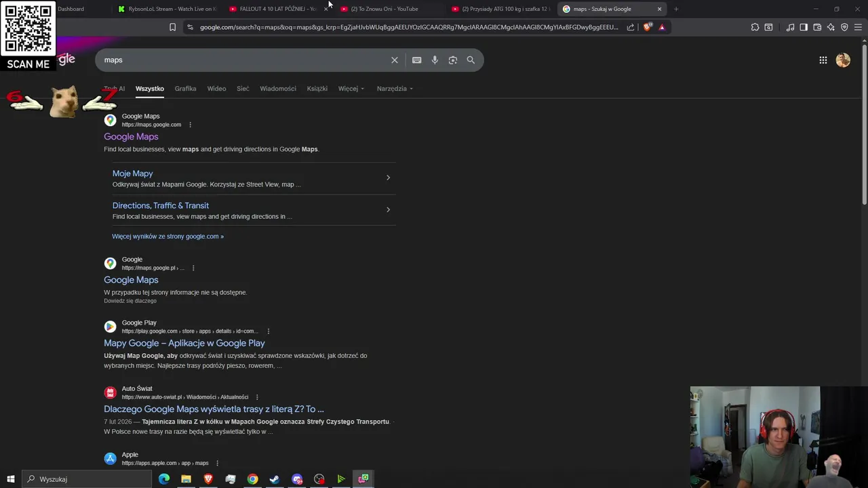Open the site settings icon beside the URL
Image resolution: width=868 pixels, height=488 pixels.
pyautogui.click(x=190, y=27)
